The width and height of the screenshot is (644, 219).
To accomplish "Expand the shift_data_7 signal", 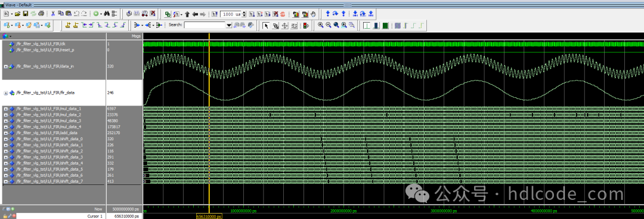I will (6, 181).
